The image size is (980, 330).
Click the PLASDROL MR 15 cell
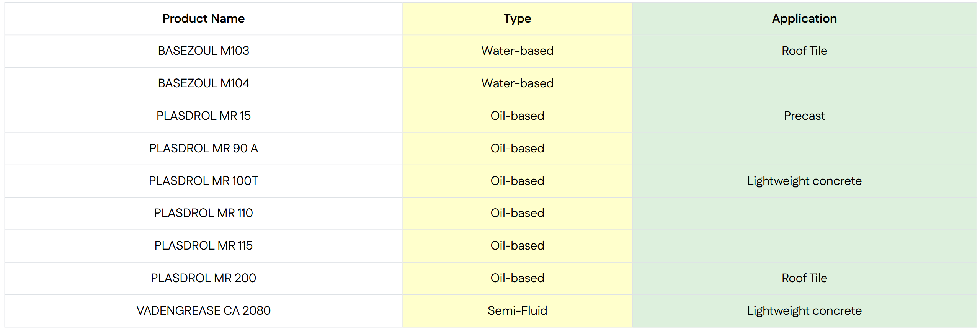203,116
